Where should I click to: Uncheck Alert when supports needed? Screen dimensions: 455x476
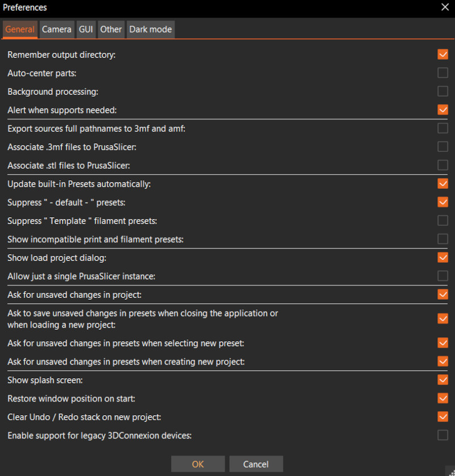[442, 110]
